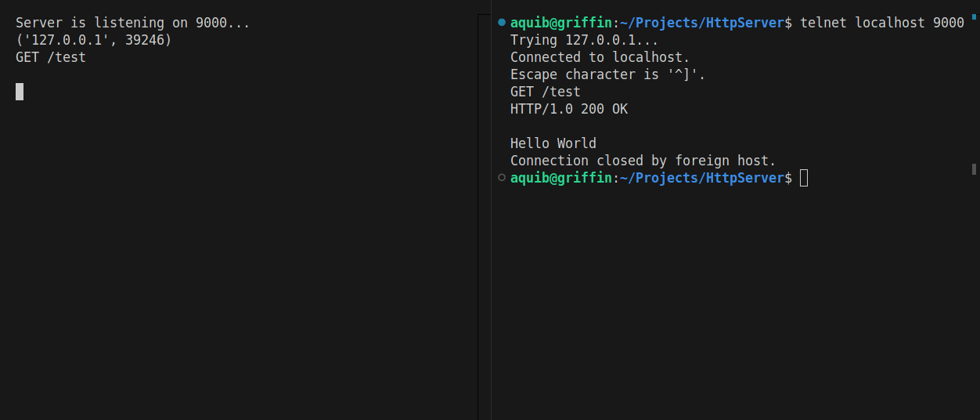Screen dimensions: 980x420
Task: Click the ('127.0.0.1', 39246) output line
Action: [93, 41]
